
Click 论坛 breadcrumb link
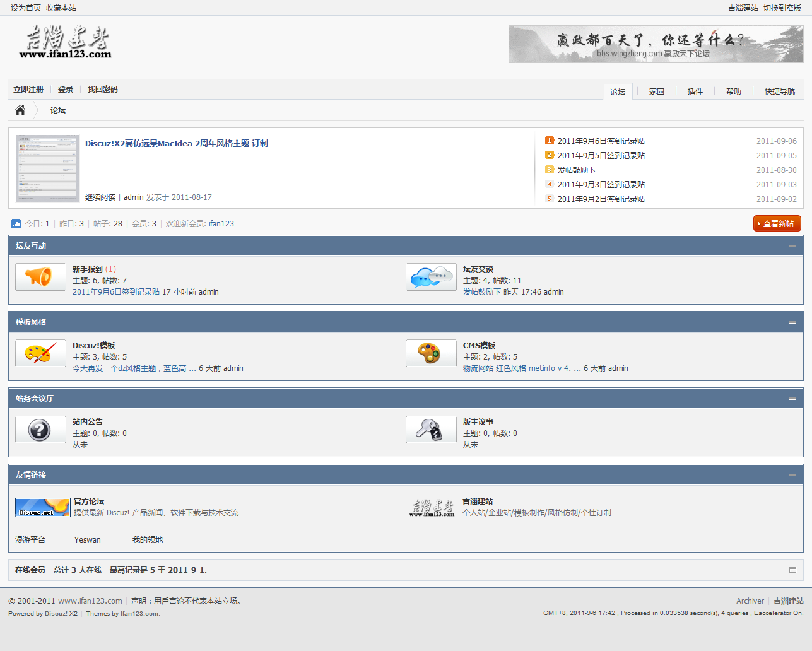tap(58, 110)
